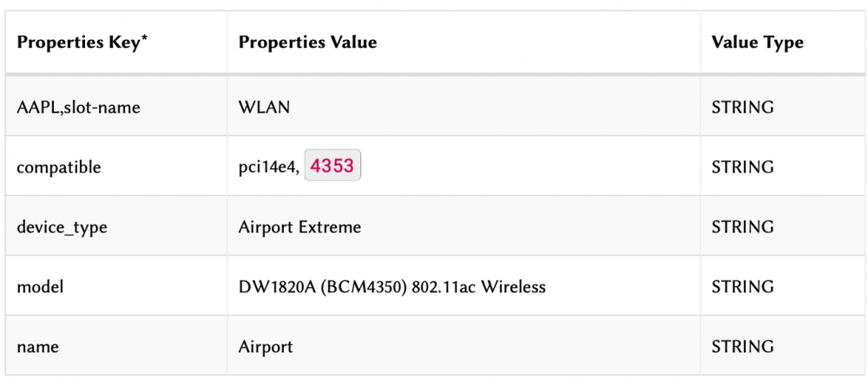The image size is (868, 379).
Task: Select the WLAN value cell
Action: click(264, 108)
